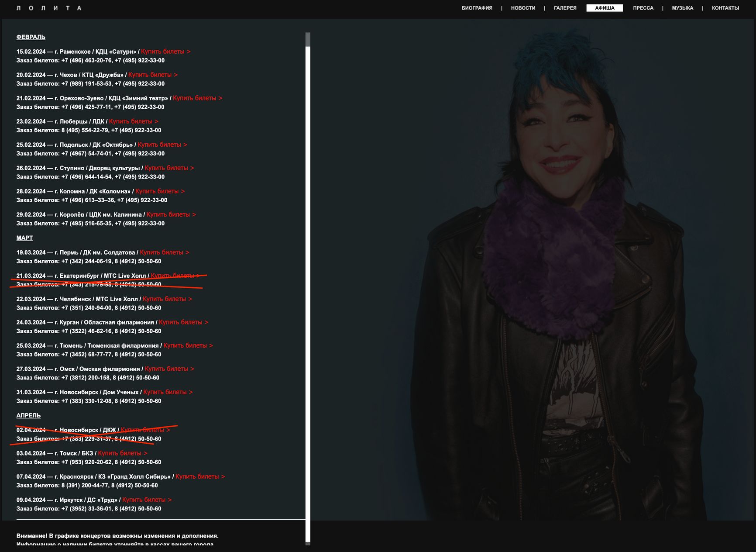Open the Галерея page
The image size is (756, 552).
(x=565, y=8)
